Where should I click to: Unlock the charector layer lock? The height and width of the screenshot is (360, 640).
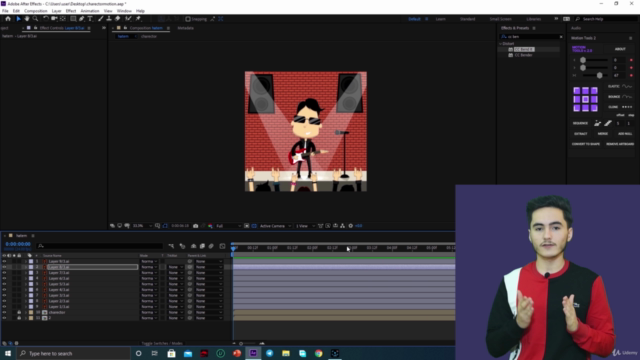tap(19, 312)
